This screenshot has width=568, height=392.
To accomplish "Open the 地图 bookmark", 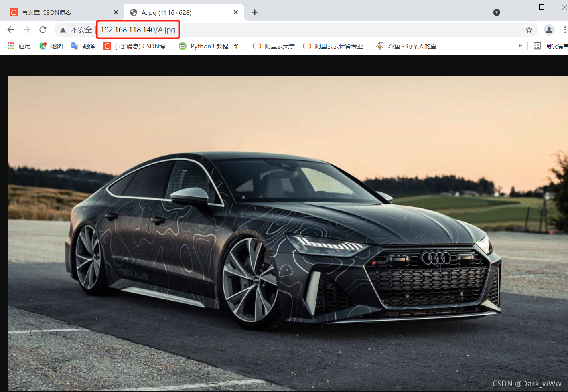I will pyautogui.click(x=51, y=46).
